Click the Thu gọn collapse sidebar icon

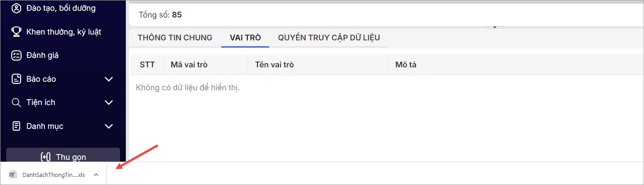(45, 157)
